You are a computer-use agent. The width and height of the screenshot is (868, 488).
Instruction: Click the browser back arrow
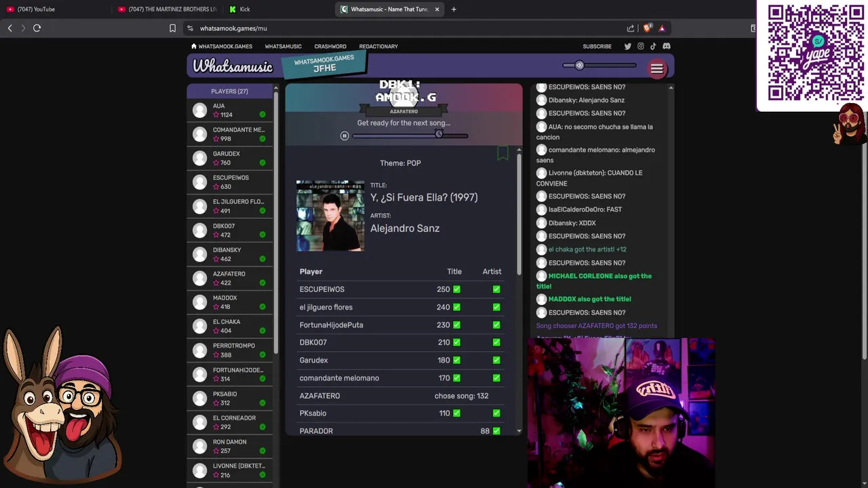(x=9, y=28)
